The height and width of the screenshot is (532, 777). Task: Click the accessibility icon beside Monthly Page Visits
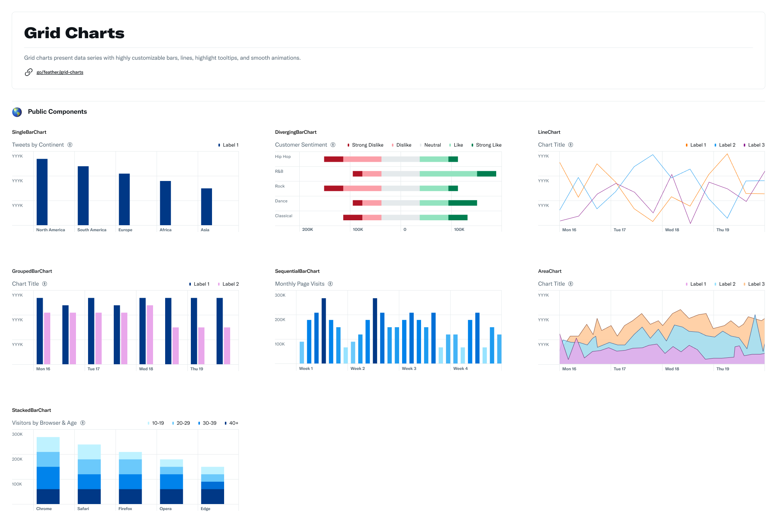(x=330, y=284)
